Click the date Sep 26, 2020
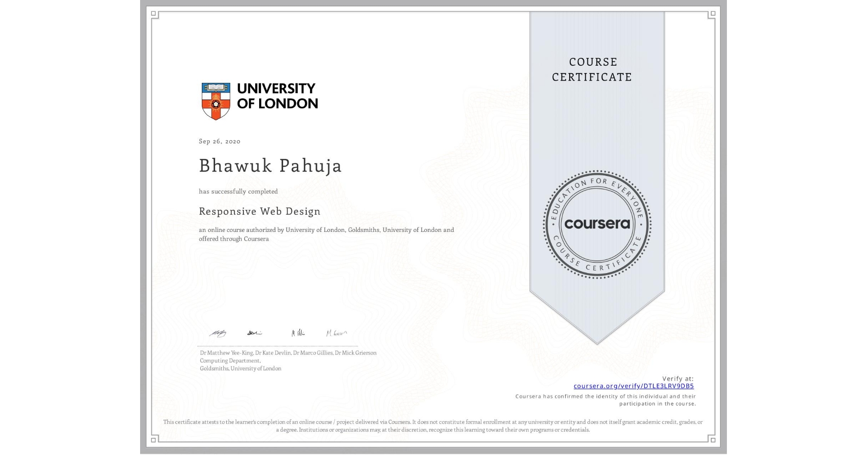 [219, 141]
